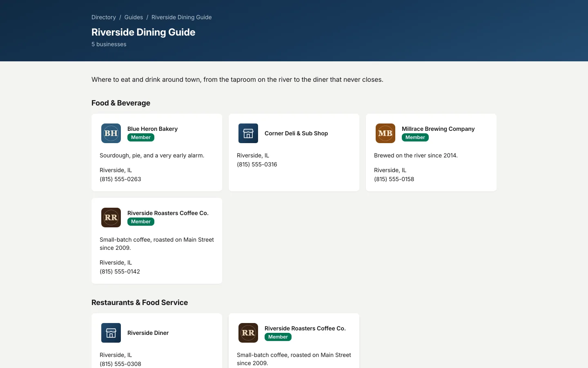588x368 pixels.
Task: Click the Riverside Dining Guide breadcrumb
Action: pos(181,17)
